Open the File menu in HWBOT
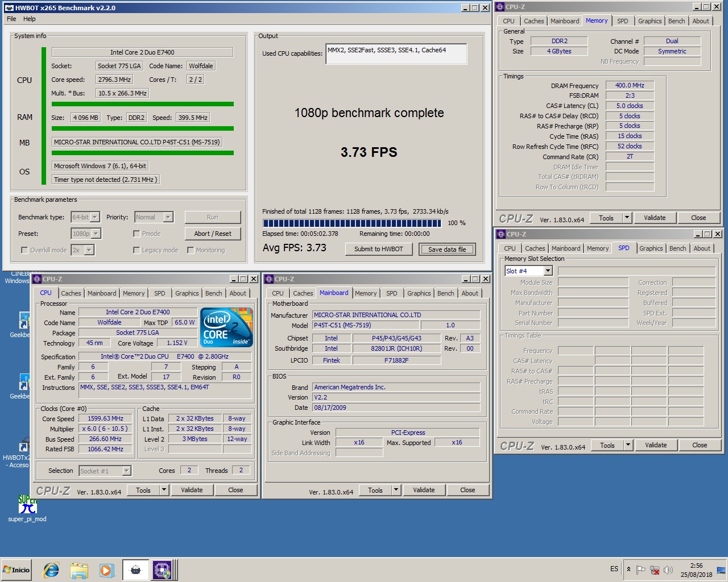 pos(11,19)
